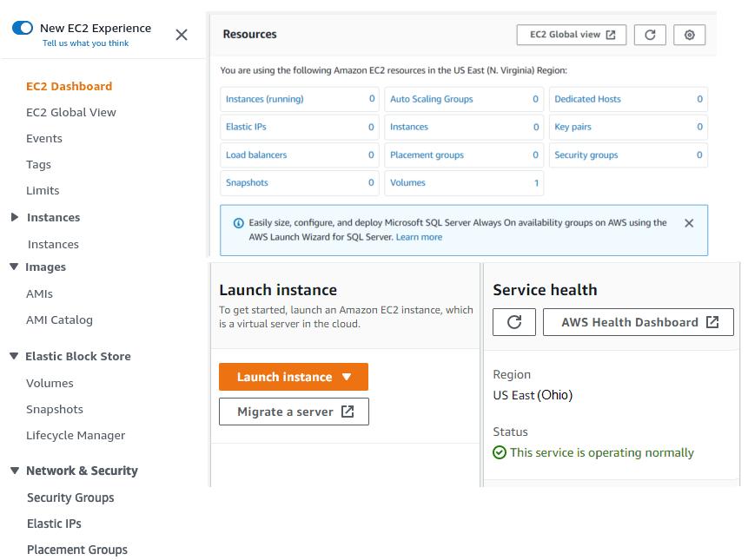Open Resources settings gear icon
Viewport: 748px width, 560px height.
(x=690, y=35)
